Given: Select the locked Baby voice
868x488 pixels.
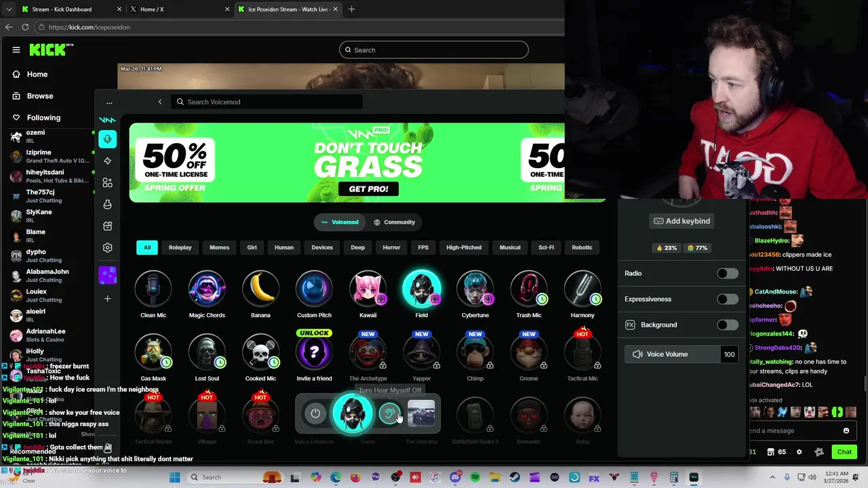Looking at the screenshot, I should click(x=582, y=415).
